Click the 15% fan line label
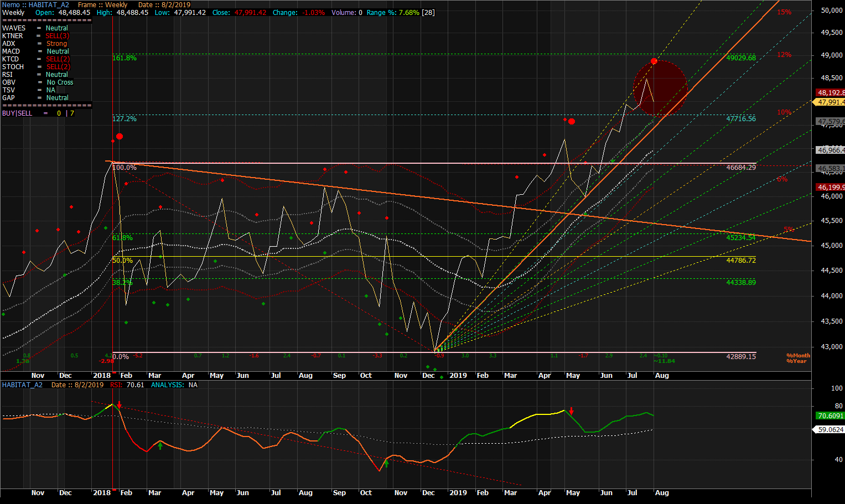845x504 pixels. coord(784,12)
